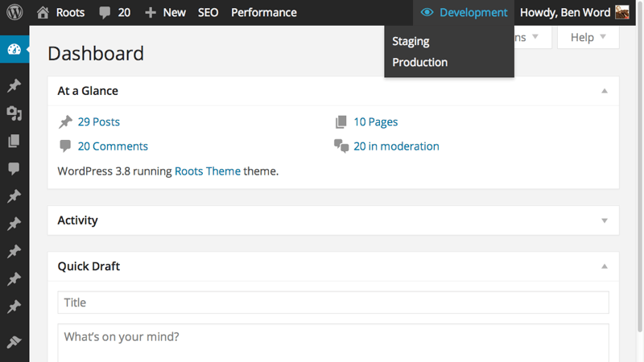This screenshot has width=644, height=362.
Task: Open the Roots site home icon
Action: click(x=43, y=12)
